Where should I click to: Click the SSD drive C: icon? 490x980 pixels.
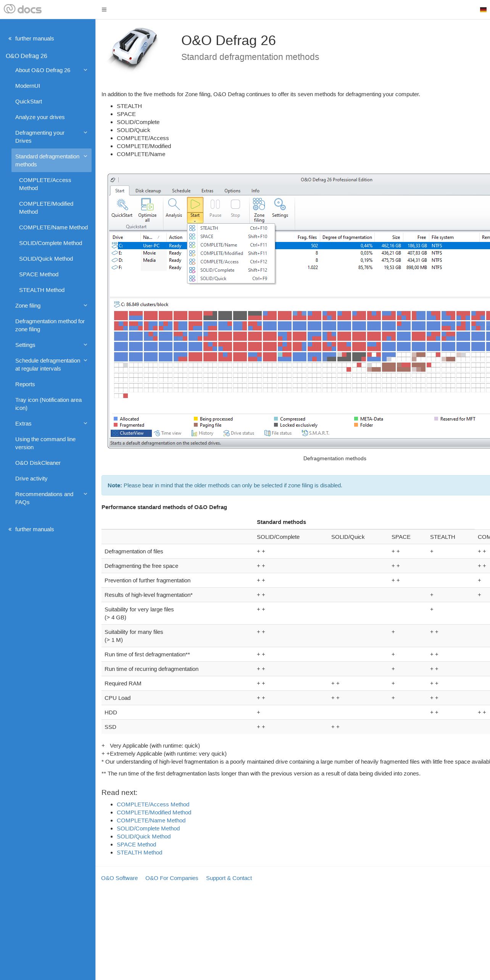coord(114,245)
